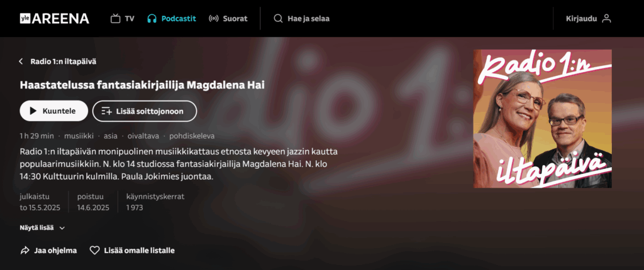This screenshot has height=270, width=644.
Task: Click the user profile icon
Action: 607,18
